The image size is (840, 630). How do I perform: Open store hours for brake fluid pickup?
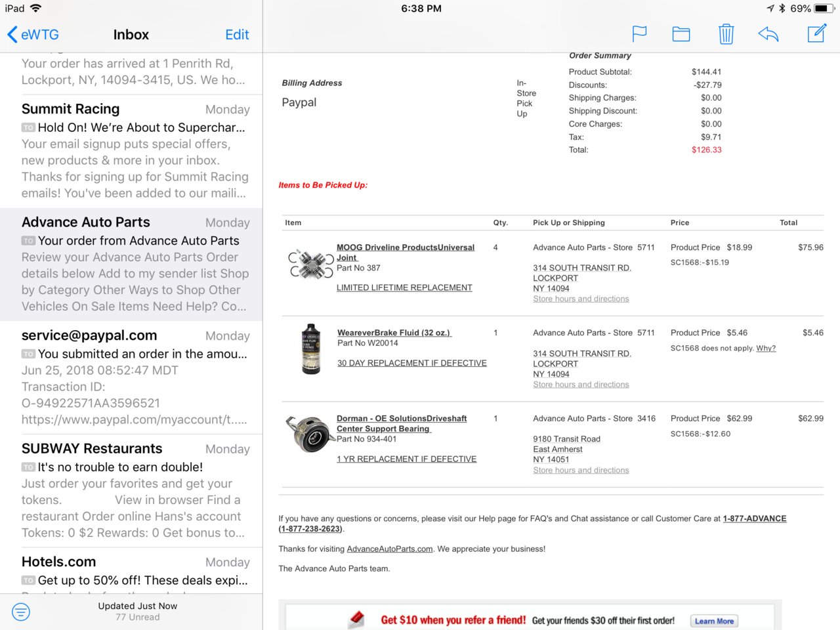pyautogui.click(x=581, y=385)
